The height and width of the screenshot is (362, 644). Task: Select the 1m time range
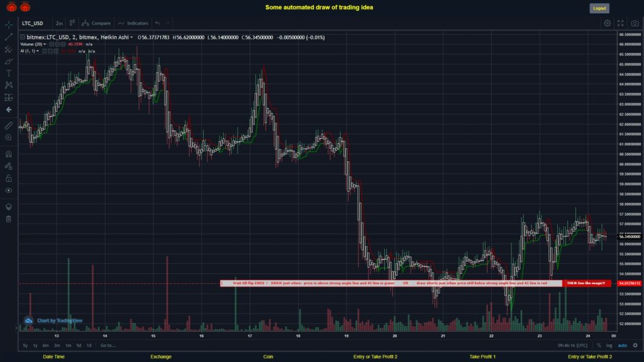(68, 346)
